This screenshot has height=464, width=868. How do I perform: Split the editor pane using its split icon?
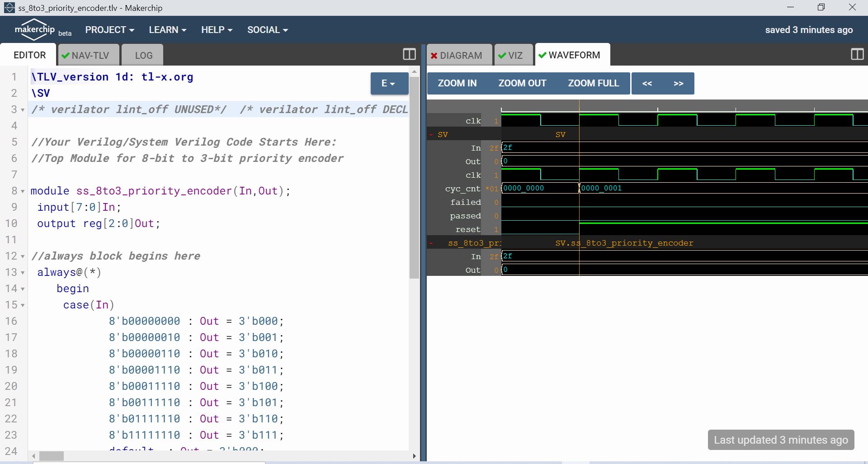click(x=408, y=54)
